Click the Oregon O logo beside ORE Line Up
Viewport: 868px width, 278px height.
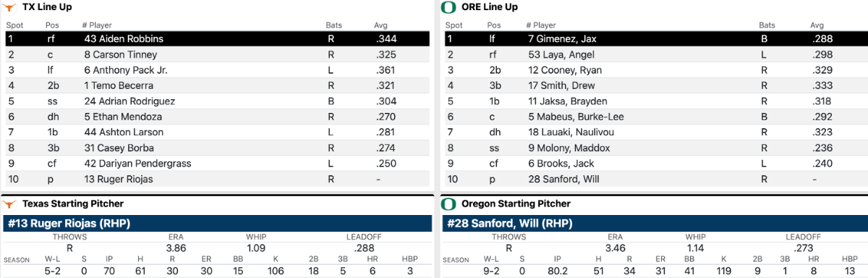448,7
